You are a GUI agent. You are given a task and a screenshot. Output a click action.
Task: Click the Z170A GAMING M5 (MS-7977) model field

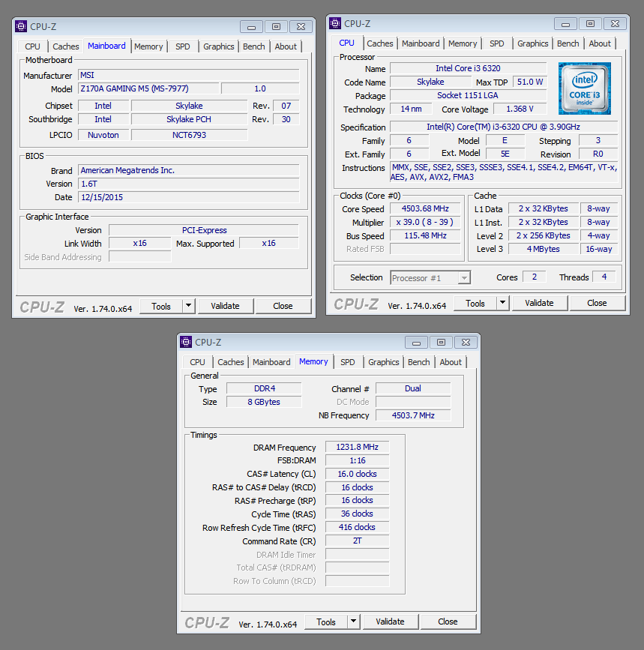[148, 88]
